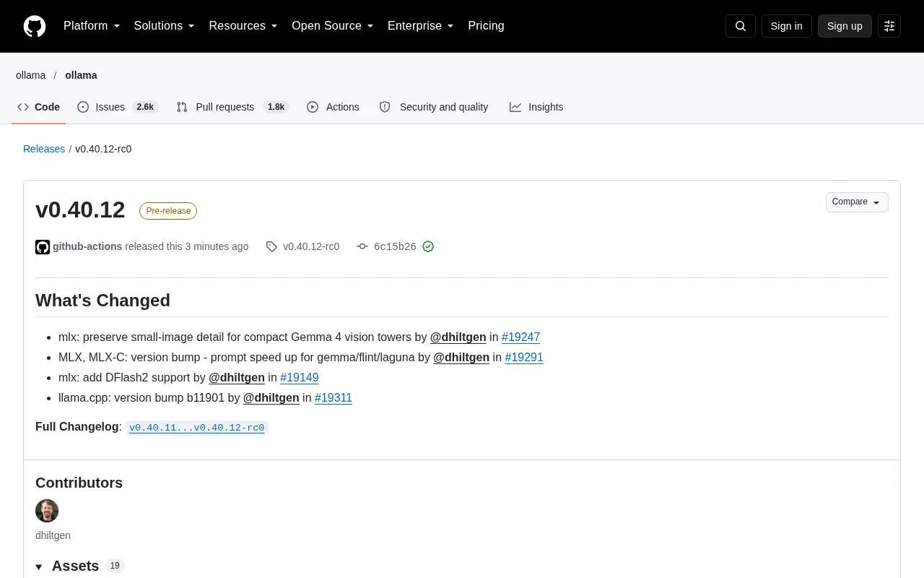Expand the Enterprise menu

point(421,26)
